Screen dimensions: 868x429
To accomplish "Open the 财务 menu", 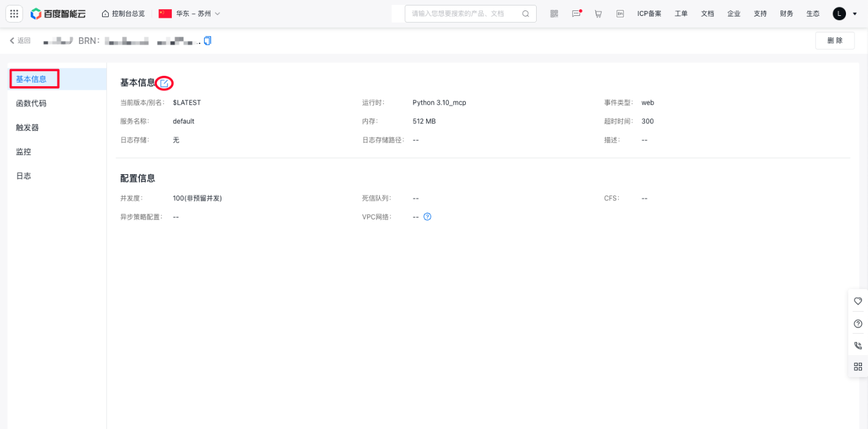I will [x=787, y=13].
